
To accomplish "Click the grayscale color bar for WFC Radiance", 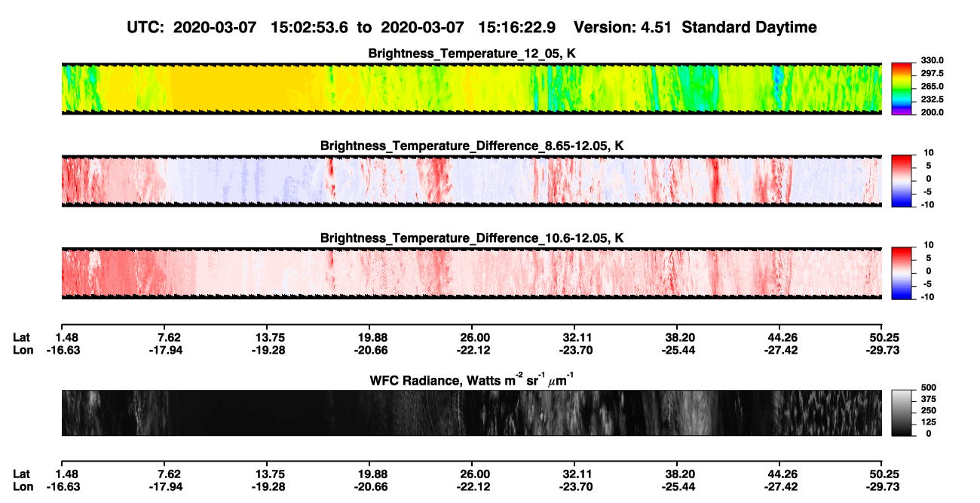I will click(x=902, y=413).
